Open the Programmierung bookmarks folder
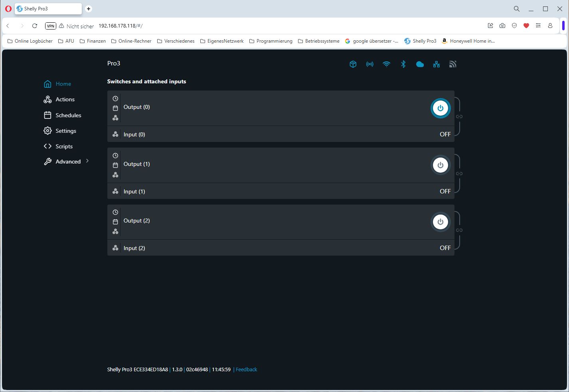 point(271,41)
